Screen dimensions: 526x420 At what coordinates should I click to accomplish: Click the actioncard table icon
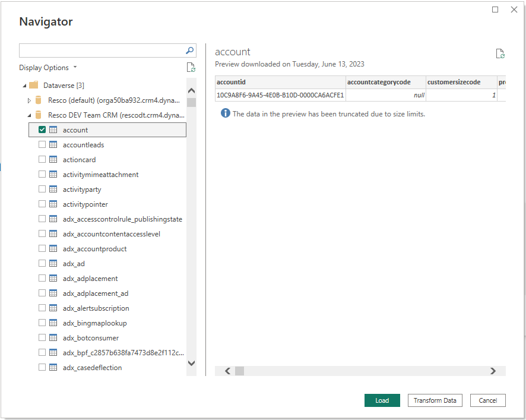pyautogui.click(x=53, y=159)
